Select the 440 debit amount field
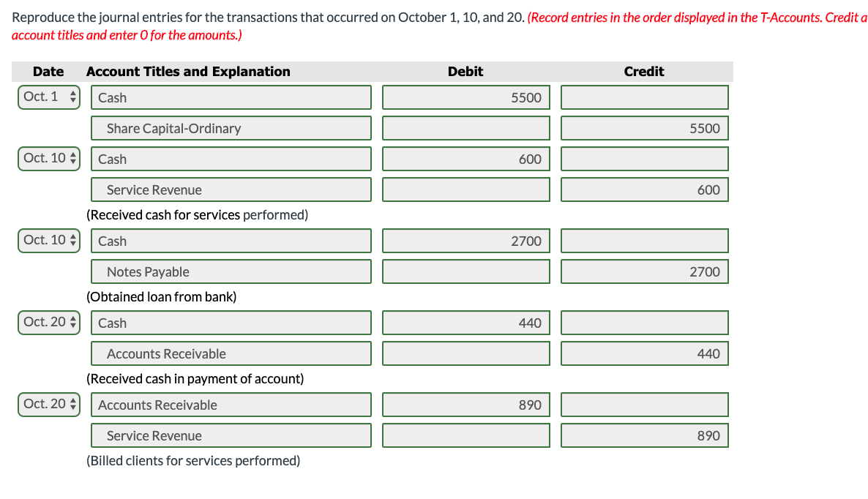Screen dimensions: 868x499 [465, 322]
